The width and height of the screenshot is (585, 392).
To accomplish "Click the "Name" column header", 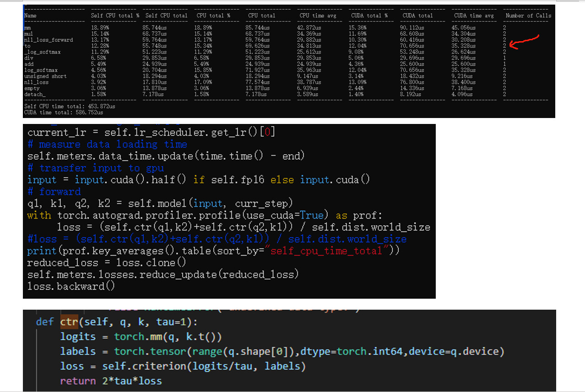I will click(30, 16).
